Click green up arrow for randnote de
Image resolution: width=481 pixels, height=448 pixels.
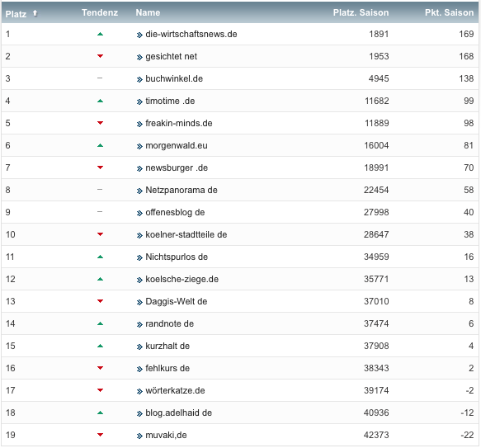pyautogui.click(x=100, y=323)
